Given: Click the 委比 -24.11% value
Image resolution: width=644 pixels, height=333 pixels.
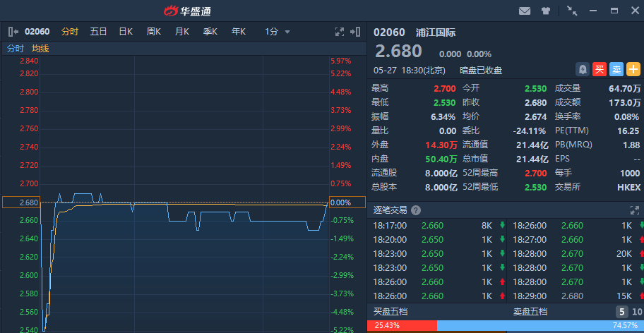Looking at the screenshot, I should [x=530, y=131].
